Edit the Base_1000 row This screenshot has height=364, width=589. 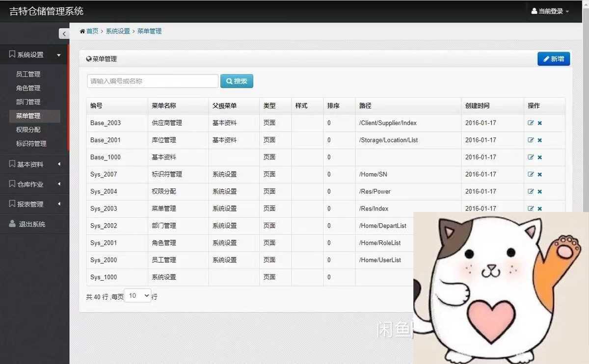click(531, 157)
